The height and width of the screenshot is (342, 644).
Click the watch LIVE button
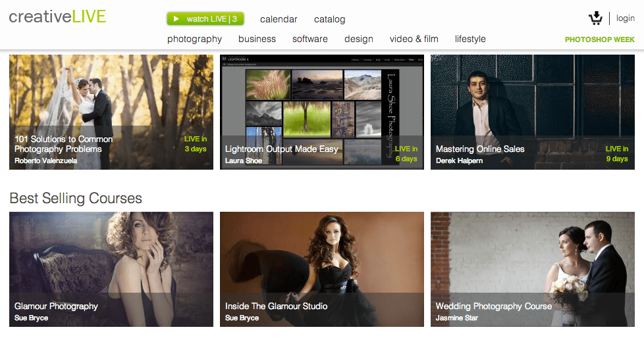[x=205, y=19]
